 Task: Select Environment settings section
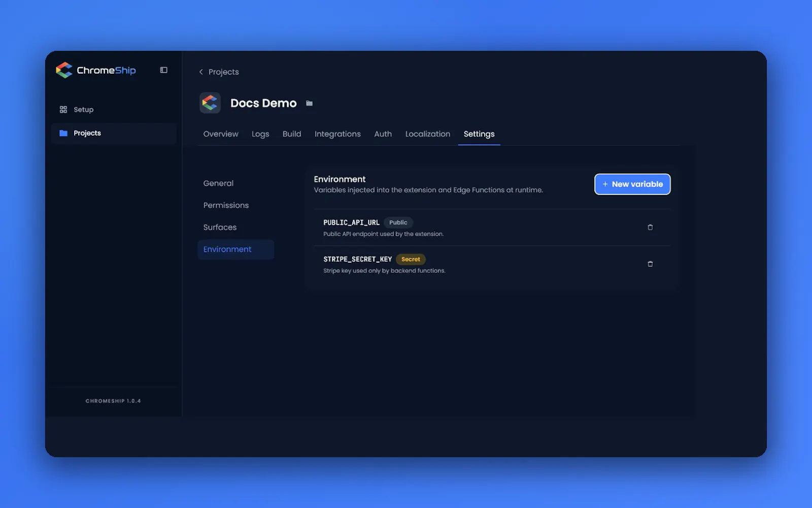coord(235,249)
